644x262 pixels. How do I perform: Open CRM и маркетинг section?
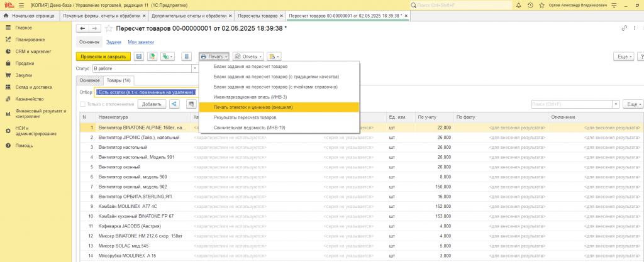(x=33, y=52)
